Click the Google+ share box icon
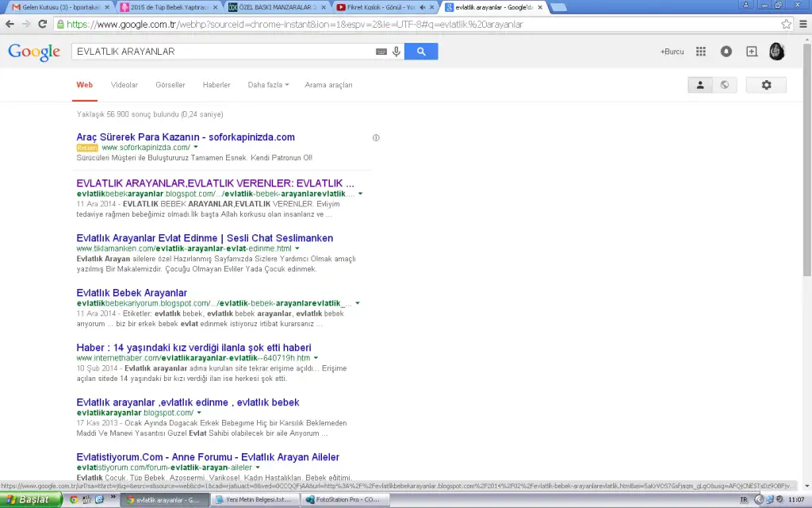The width and height of the screenshot is (812, 508). [752, 52]
